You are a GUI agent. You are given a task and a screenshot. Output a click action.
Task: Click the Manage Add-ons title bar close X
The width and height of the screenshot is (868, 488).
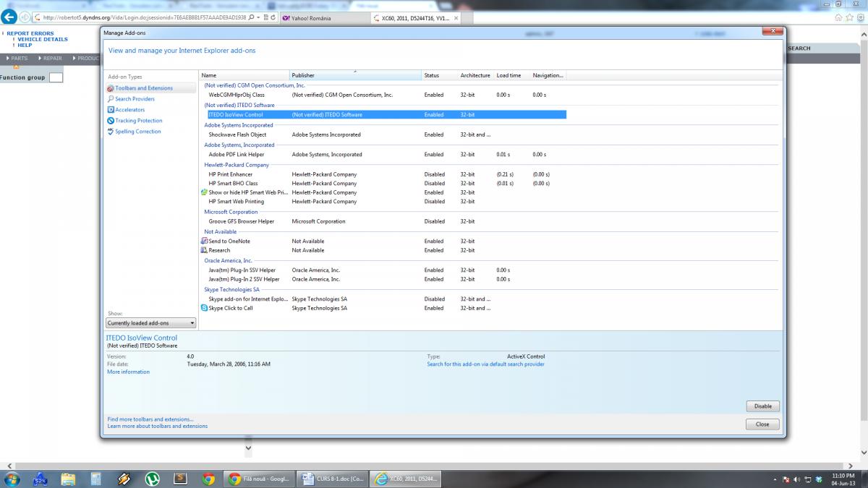(772, 33)
